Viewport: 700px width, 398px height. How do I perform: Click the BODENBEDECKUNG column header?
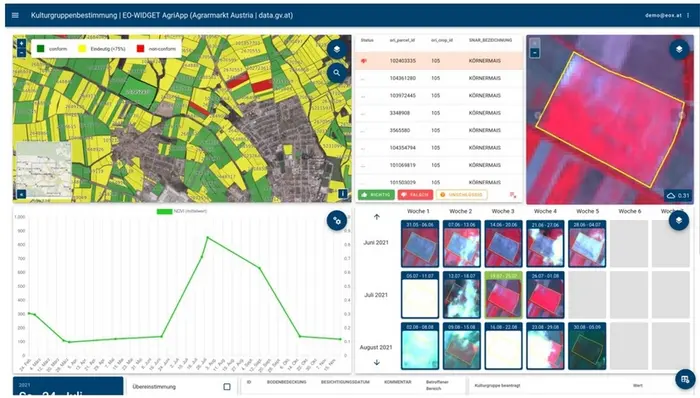point(287,382)
